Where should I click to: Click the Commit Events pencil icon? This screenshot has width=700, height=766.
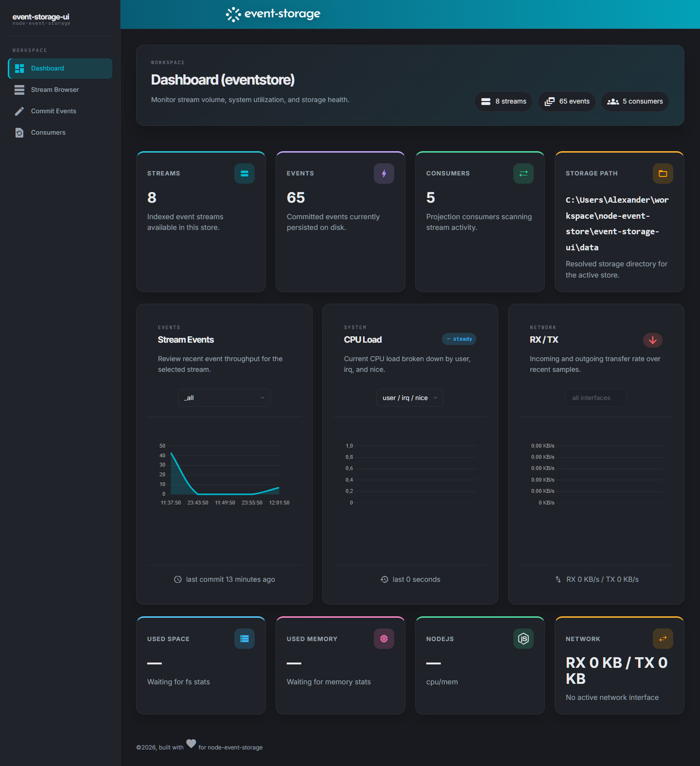pos(19,111)
